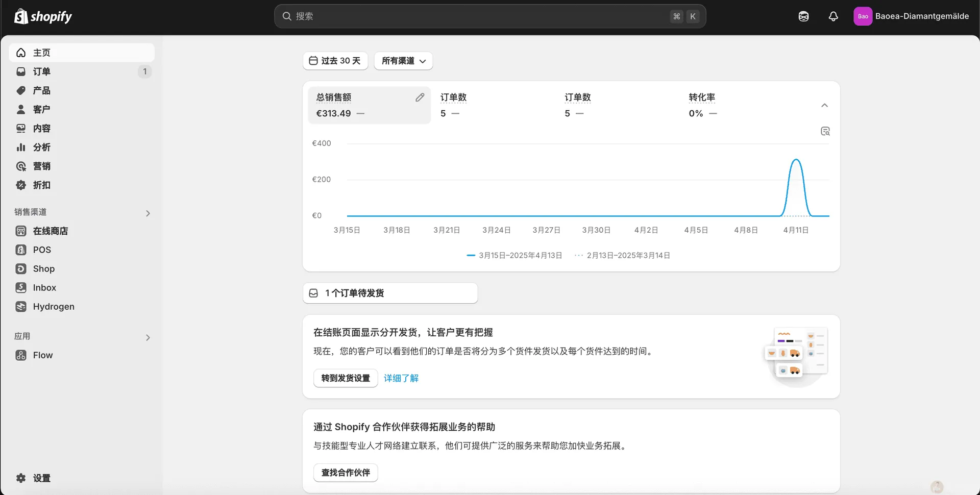Go to 订单 in the sidebar

[82, 71]
